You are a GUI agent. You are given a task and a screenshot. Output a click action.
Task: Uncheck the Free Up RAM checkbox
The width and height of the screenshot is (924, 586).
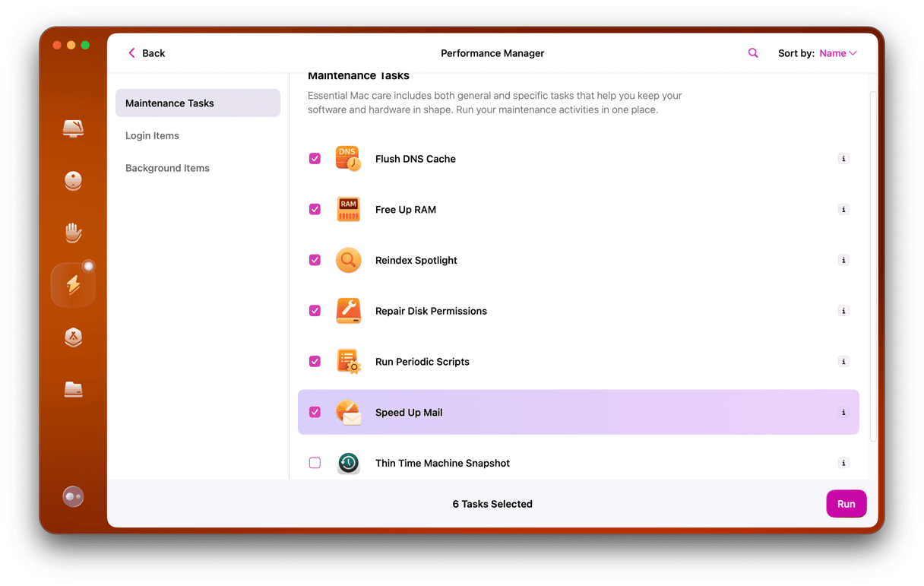tap(315, 210)
